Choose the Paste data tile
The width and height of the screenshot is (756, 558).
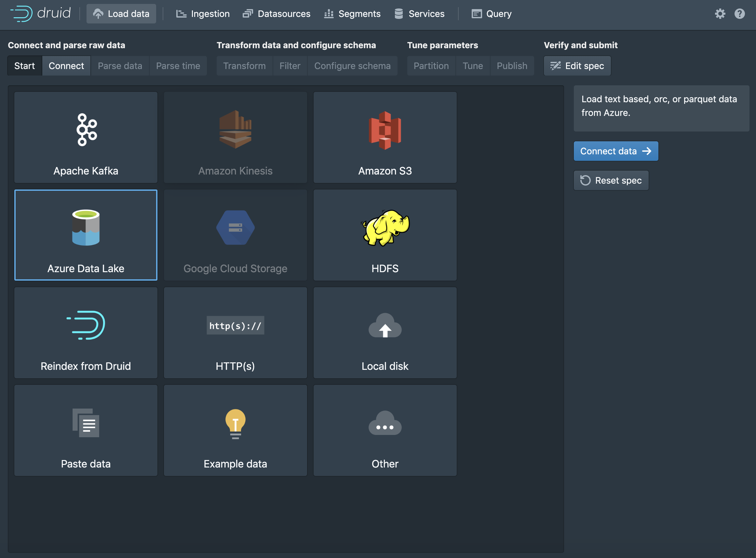point(86,430)
